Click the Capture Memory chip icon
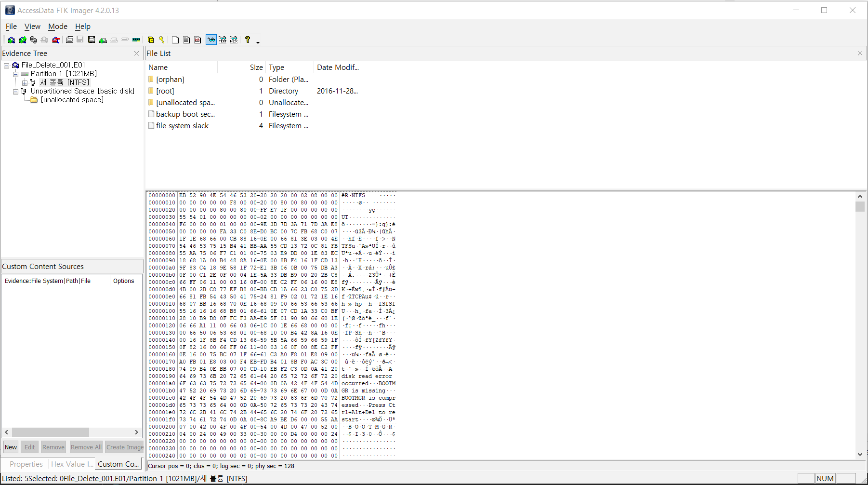Screen dimensions: 868x485 (136, 40)
